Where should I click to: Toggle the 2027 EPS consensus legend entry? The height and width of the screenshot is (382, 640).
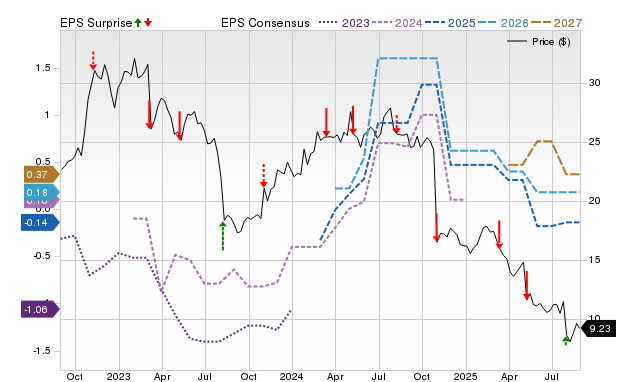click(x=556, y=23)
